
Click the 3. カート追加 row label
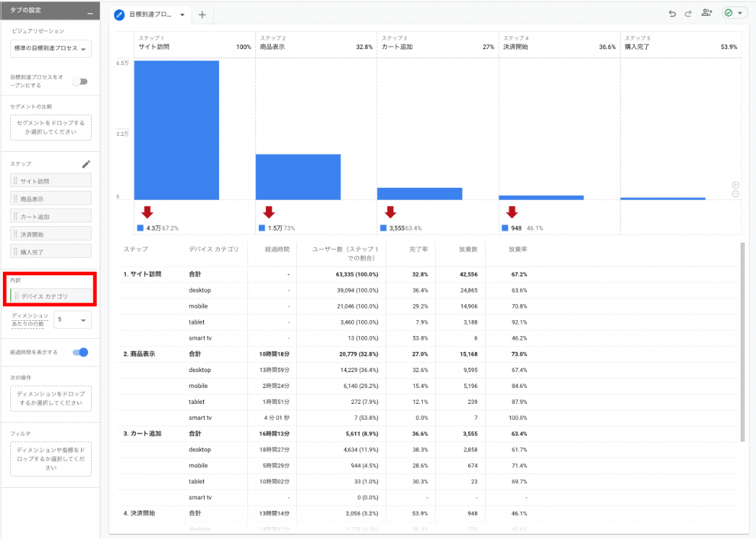coord(142,434)
